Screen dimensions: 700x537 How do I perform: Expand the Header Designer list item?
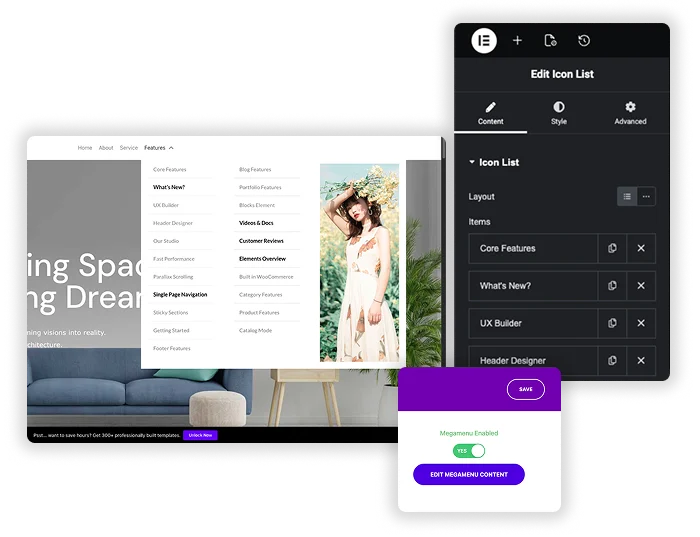[x=533, y=360]
